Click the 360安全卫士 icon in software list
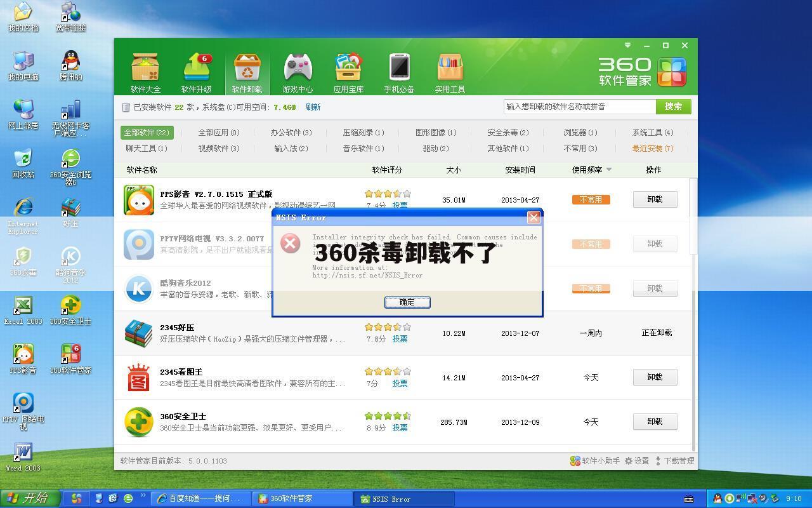Viewport: 812px width, 508px height. coord(139,422)
